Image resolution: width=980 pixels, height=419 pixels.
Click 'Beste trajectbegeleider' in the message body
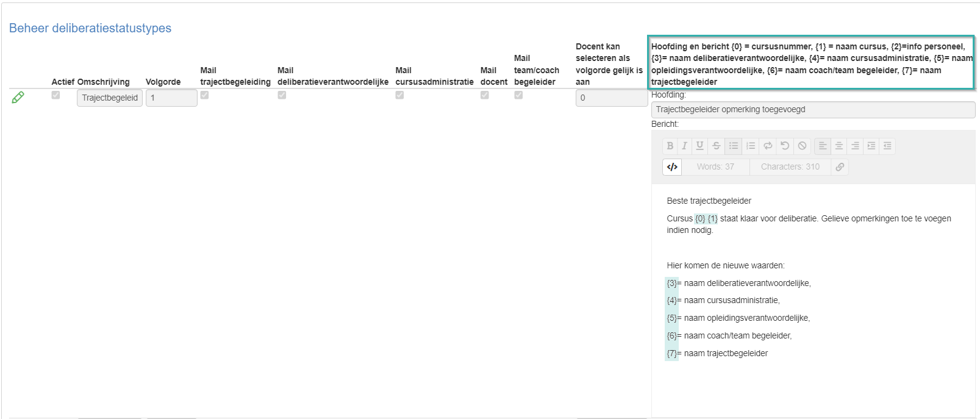click(x=709, y=201)
